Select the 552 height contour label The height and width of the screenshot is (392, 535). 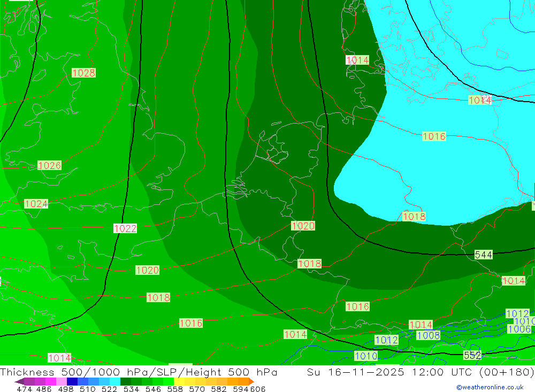[x=472, y=355]
